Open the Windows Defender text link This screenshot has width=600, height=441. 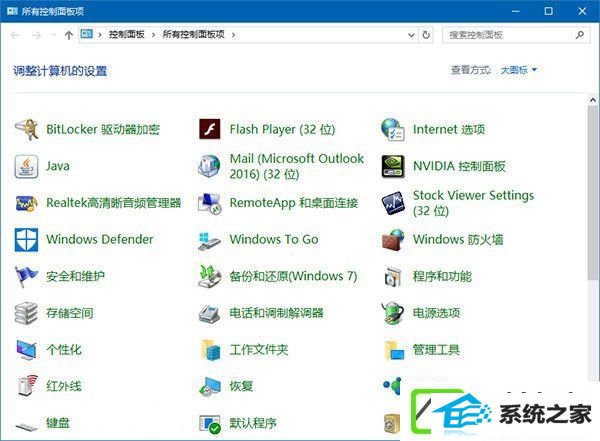pos(99,240)
